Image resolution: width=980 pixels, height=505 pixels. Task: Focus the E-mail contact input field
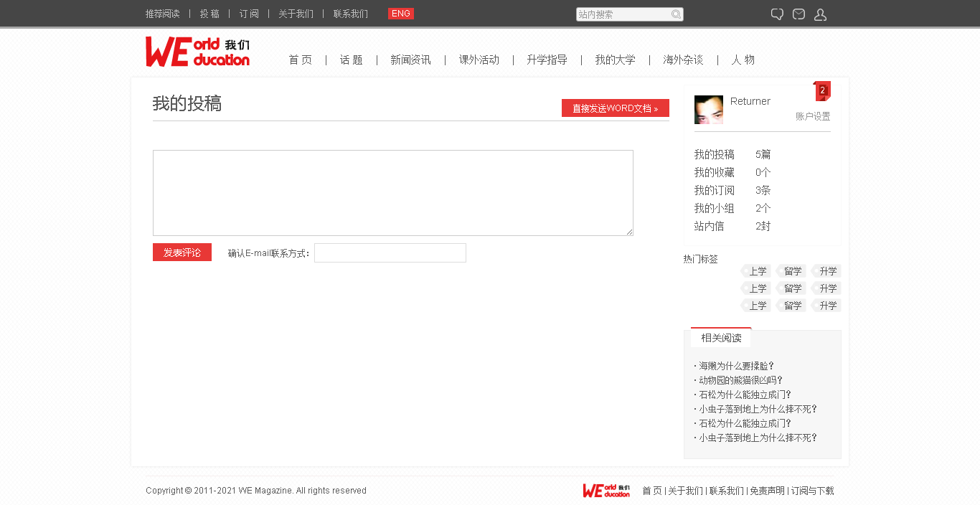(390, 253)
